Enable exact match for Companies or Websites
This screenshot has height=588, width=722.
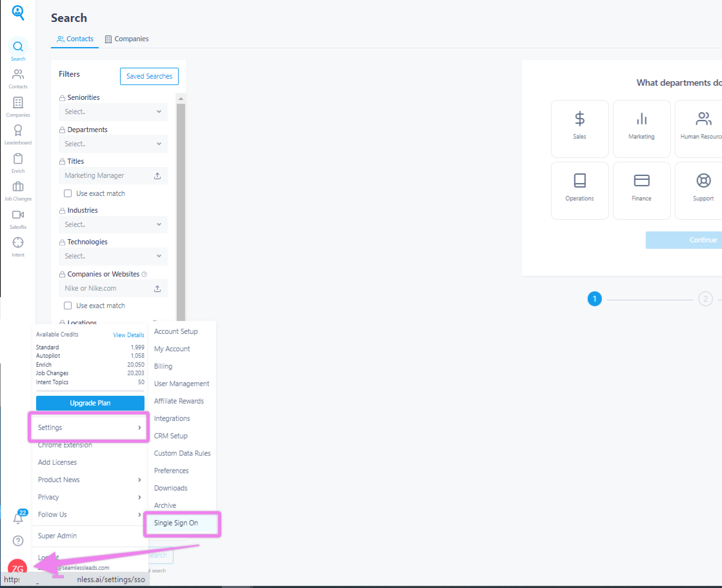click(67, 305)
